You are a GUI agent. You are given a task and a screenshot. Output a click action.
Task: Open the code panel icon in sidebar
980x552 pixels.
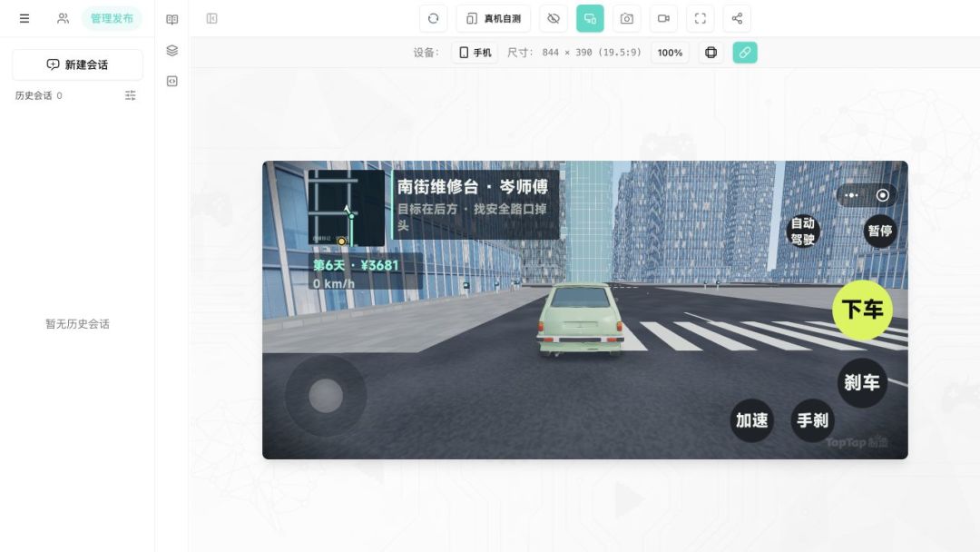pos(171,82)
